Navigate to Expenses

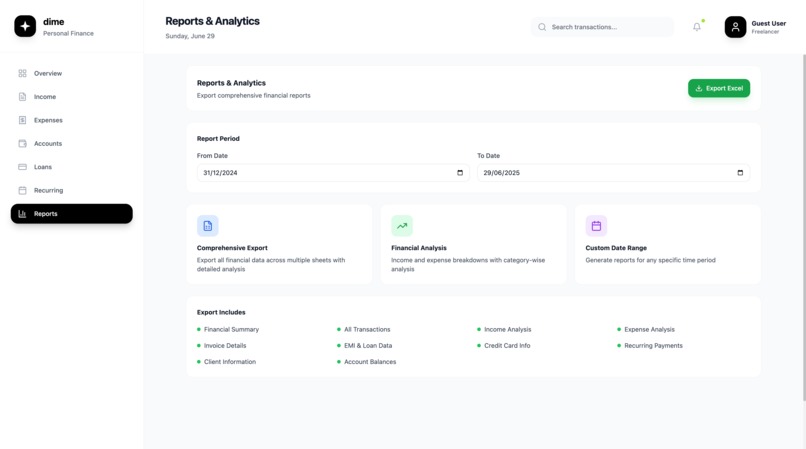[x=71, y=120]
